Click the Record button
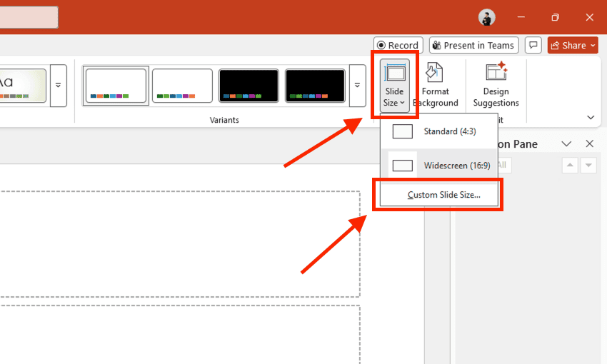This screenshot has height=364, width=607. 398,45
